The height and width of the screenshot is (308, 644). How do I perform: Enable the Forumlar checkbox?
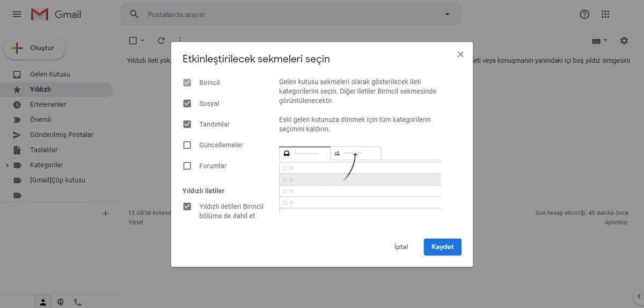[187, 166]
